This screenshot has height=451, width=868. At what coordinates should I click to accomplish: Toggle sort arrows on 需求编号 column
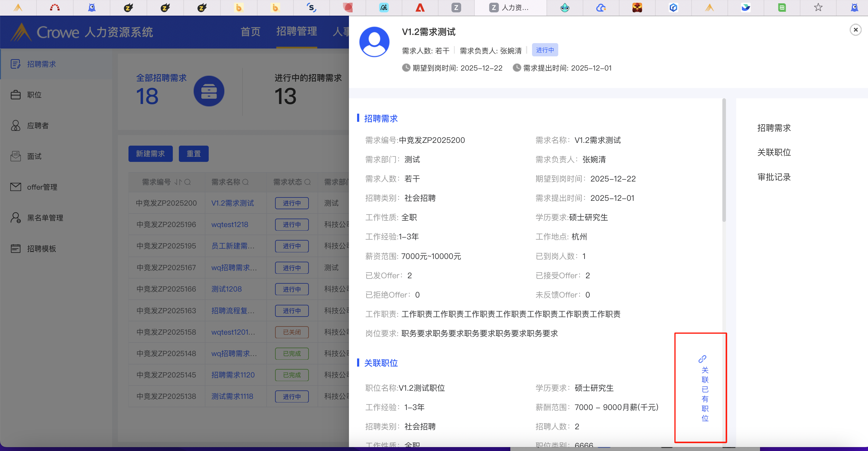[178, 182]
